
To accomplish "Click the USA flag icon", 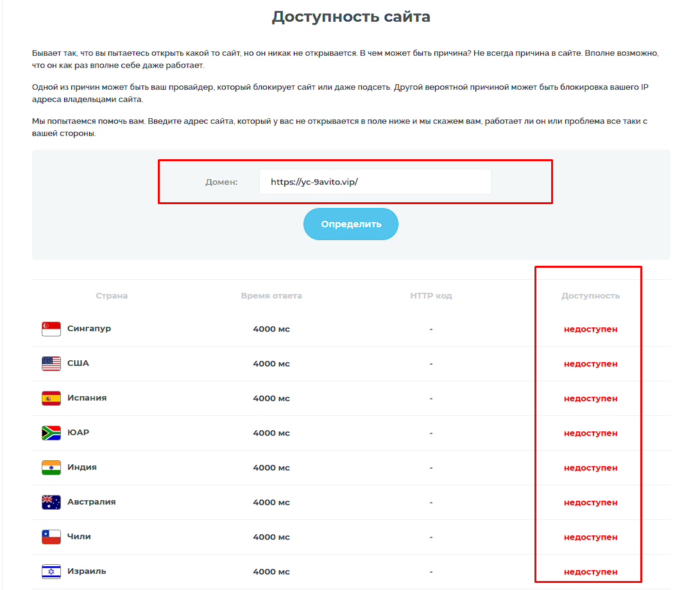I will click(x=51, y=363).
